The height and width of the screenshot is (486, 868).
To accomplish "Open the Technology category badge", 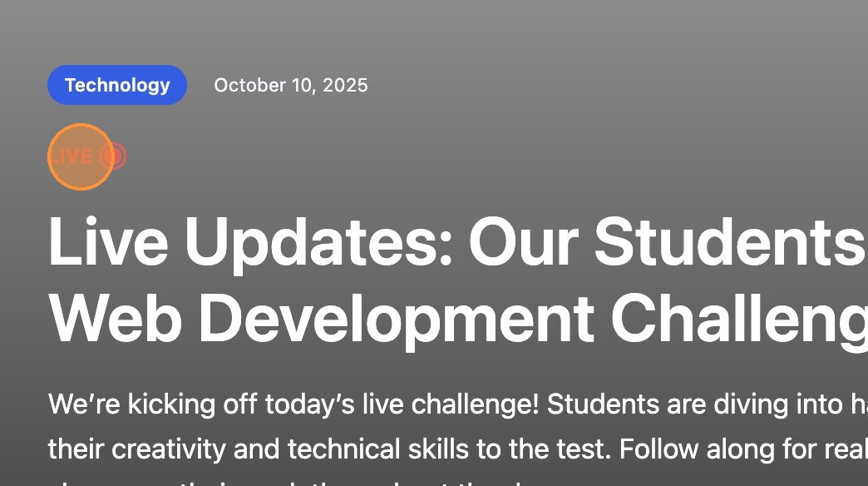I will click(x=117, y=85).
